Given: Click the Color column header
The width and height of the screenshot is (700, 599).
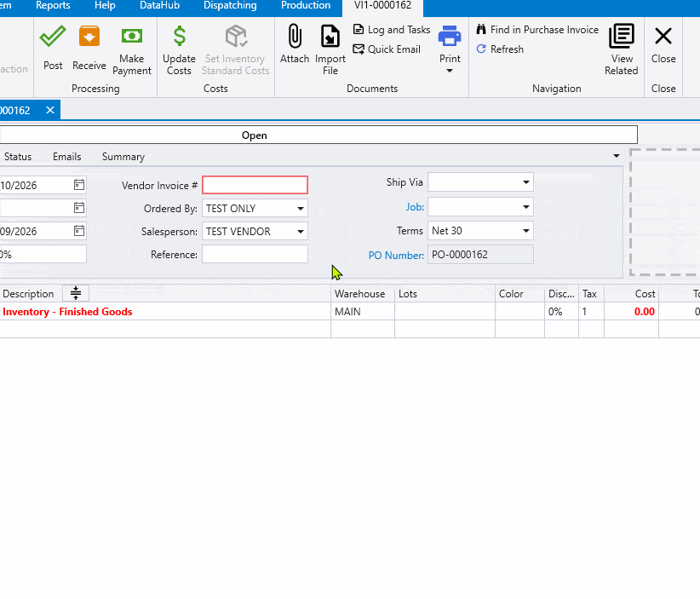Looking at the screenshot, I should (519, 293).
